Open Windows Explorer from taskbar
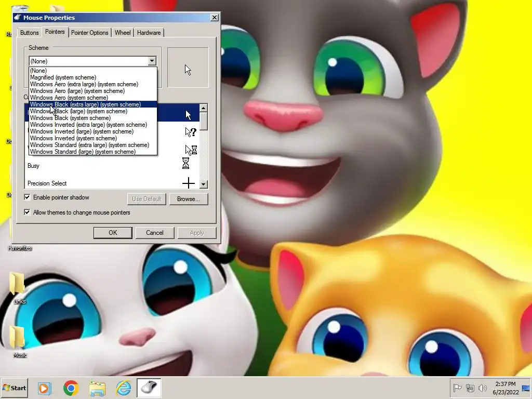 97,388
